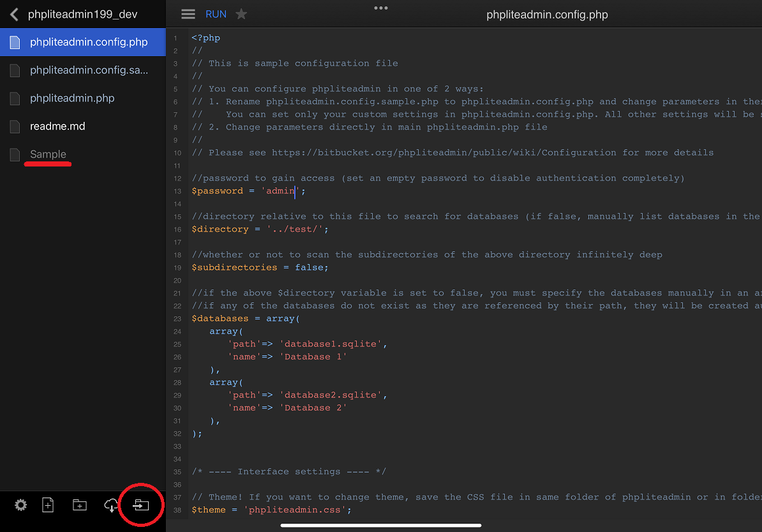762x532 pixels.
Task: Click the $theme variable on line 38
Action: pos(209,510)
